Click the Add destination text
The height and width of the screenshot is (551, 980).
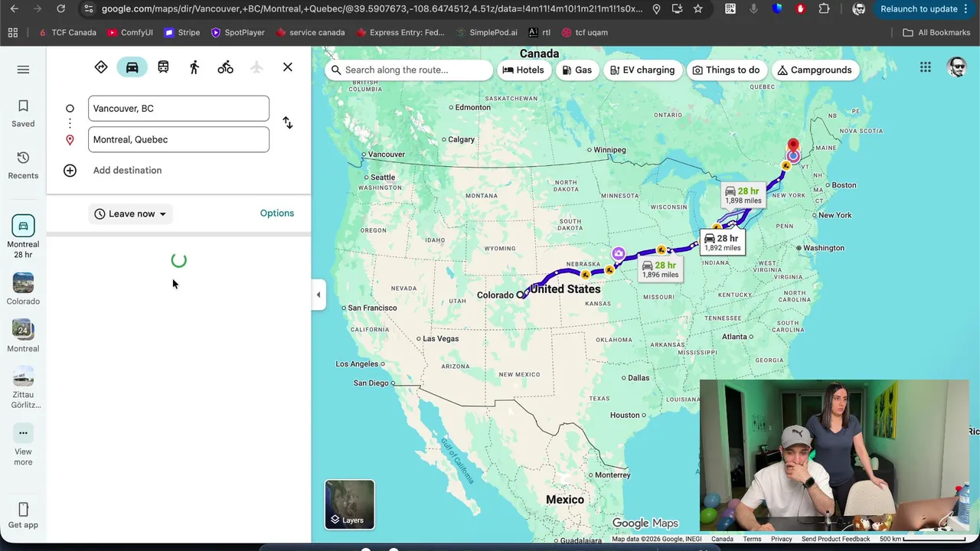point(127,171)
